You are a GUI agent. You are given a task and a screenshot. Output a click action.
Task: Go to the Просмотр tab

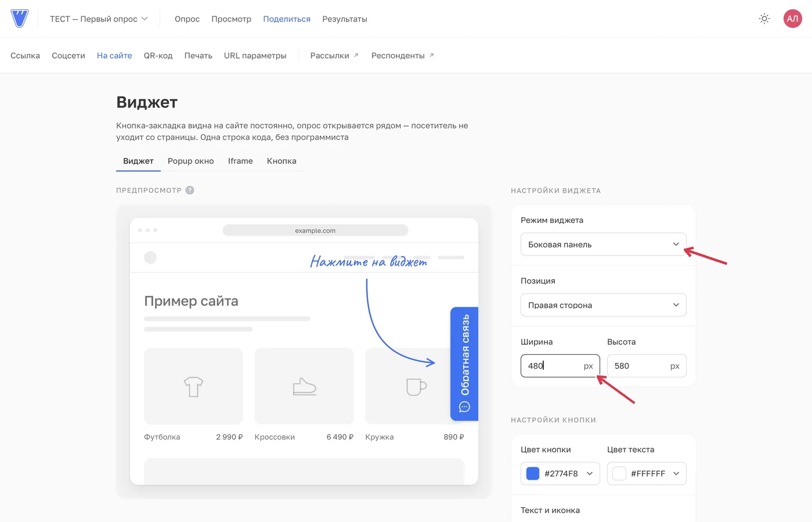231,19
